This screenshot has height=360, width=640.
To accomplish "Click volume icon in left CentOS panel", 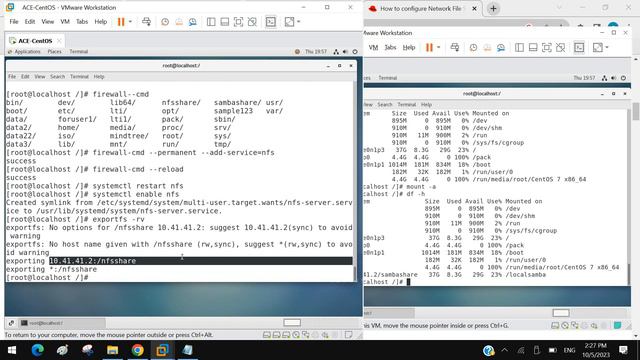I will click(345, 51).
